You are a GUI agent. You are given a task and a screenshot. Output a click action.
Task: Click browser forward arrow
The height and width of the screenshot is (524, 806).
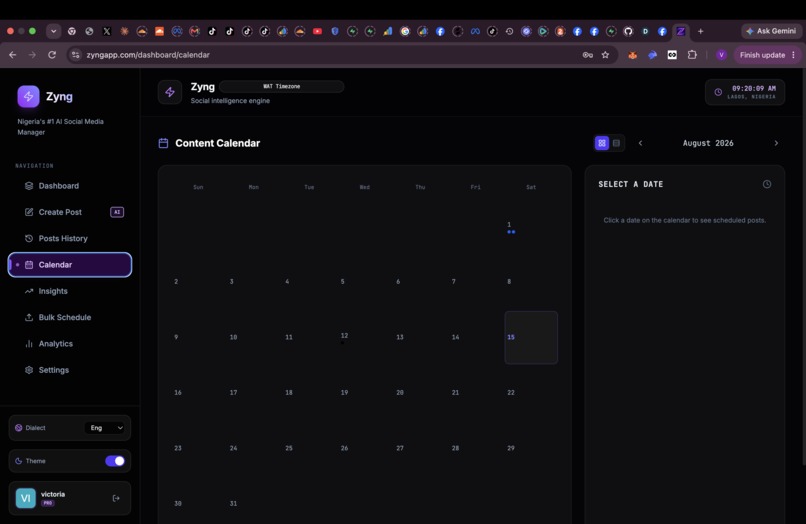[x=32, y=55]
